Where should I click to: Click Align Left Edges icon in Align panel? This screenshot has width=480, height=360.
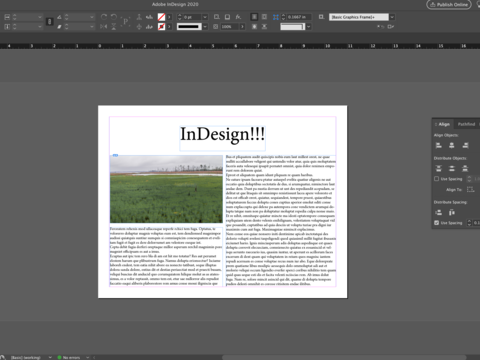coord(439,145)
